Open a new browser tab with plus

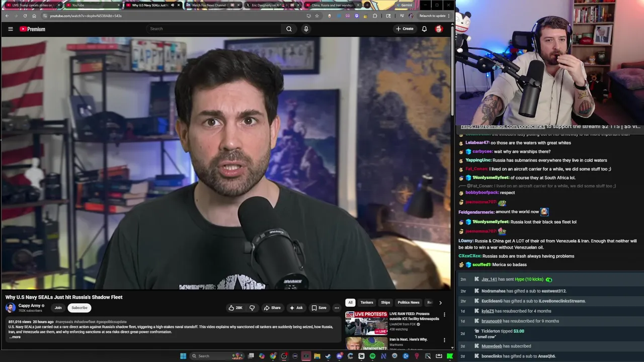[368, 5]
